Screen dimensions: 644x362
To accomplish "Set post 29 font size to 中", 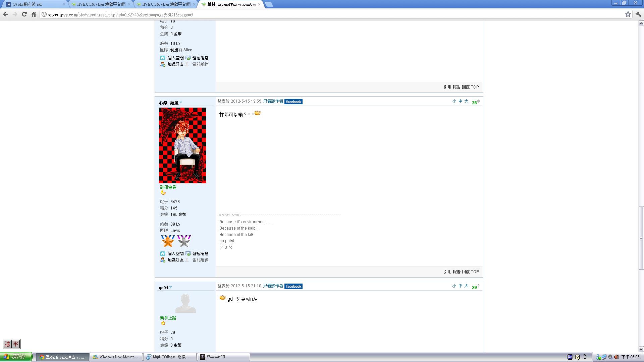I will (x=460, y=286).
